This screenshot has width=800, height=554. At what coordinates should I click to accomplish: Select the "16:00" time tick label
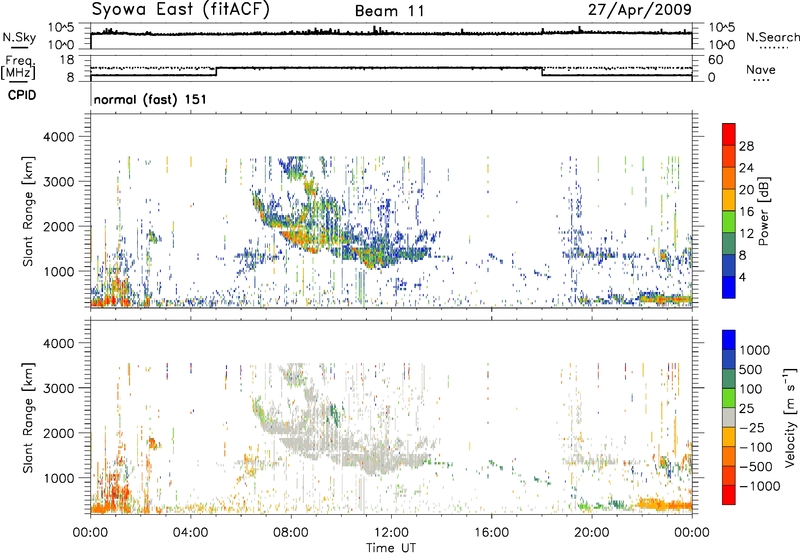click(x=491, y=533)
